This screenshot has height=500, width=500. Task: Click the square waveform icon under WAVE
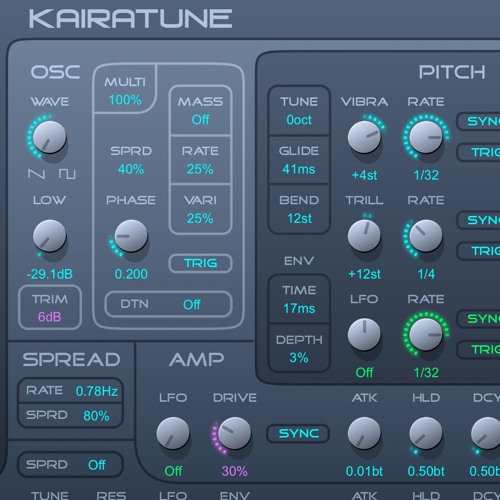(x=67, y=174)
